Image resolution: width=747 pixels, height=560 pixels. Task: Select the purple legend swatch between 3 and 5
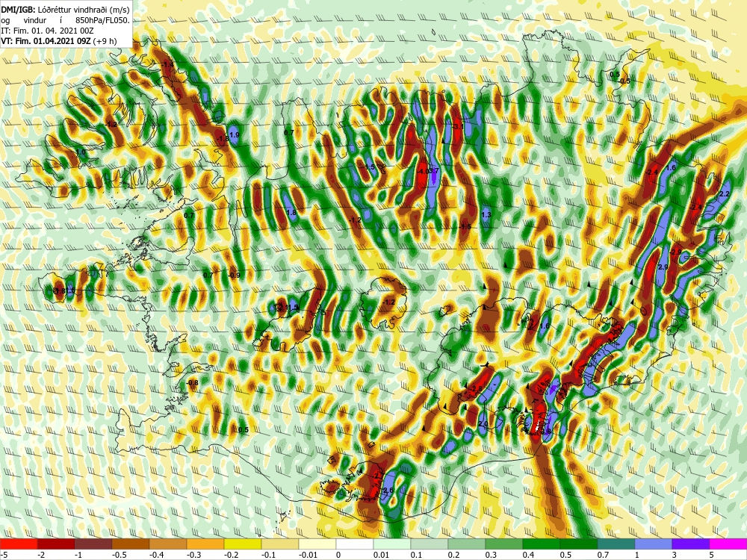[691, 544]
